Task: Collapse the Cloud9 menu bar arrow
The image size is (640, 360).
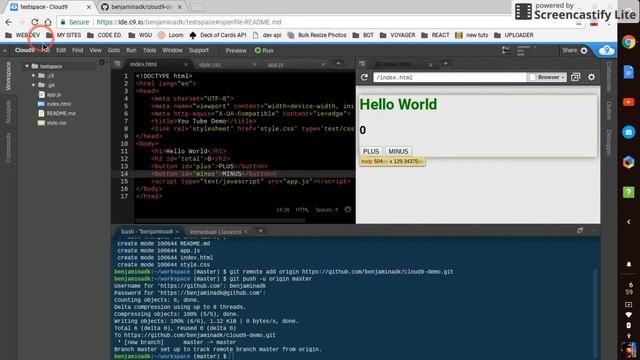Action: point(4,51)
